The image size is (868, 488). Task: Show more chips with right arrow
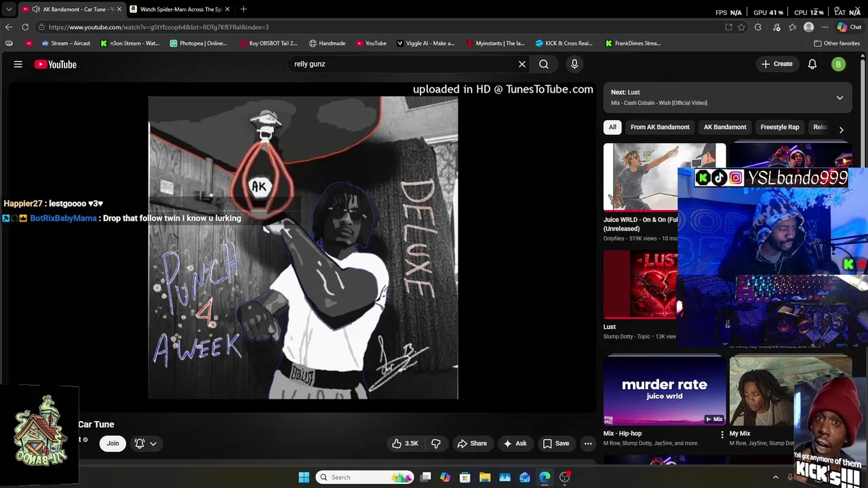tap(841, 129)
